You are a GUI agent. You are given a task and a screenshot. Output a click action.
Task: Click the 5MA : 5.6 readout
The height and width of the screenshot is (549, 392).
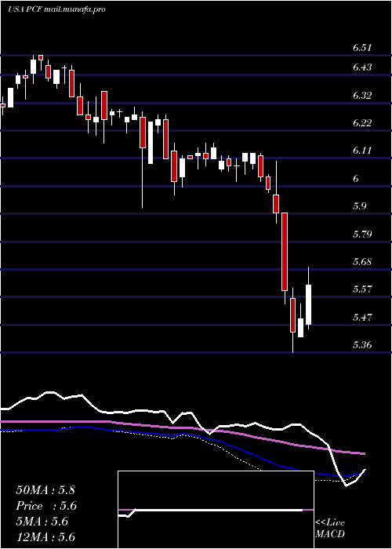click(x=42, y=522)
